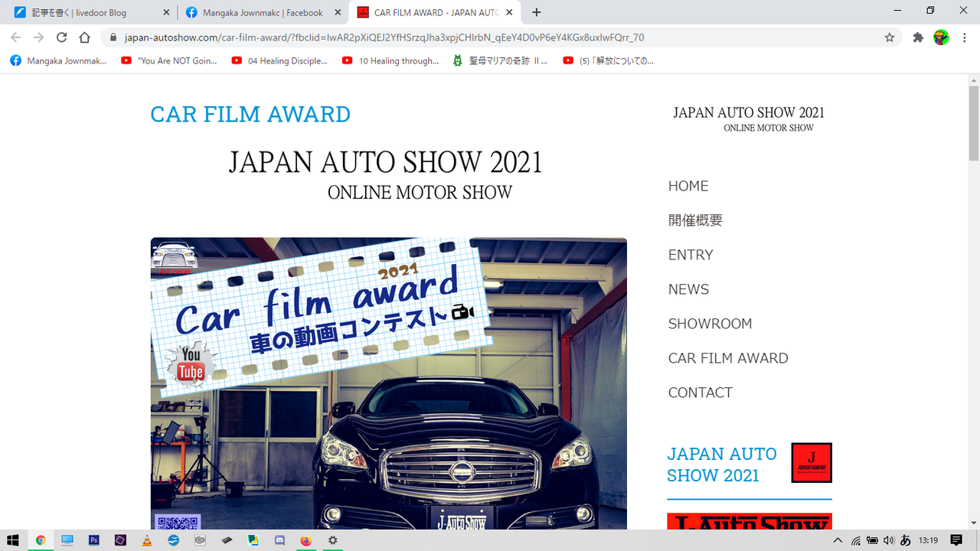Open the Windows Start menu
Screen dimensions: 980x551
[13, 540]
